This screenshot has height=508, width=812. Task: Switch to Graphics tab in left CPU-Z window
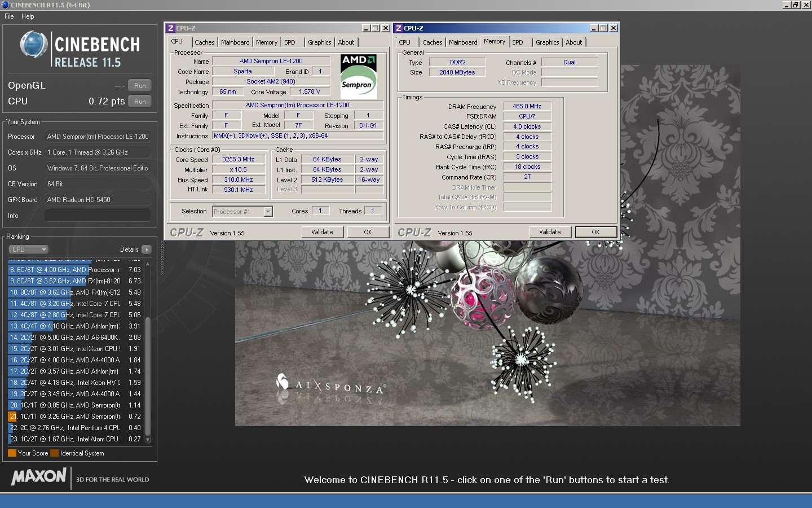click(320, 42)
